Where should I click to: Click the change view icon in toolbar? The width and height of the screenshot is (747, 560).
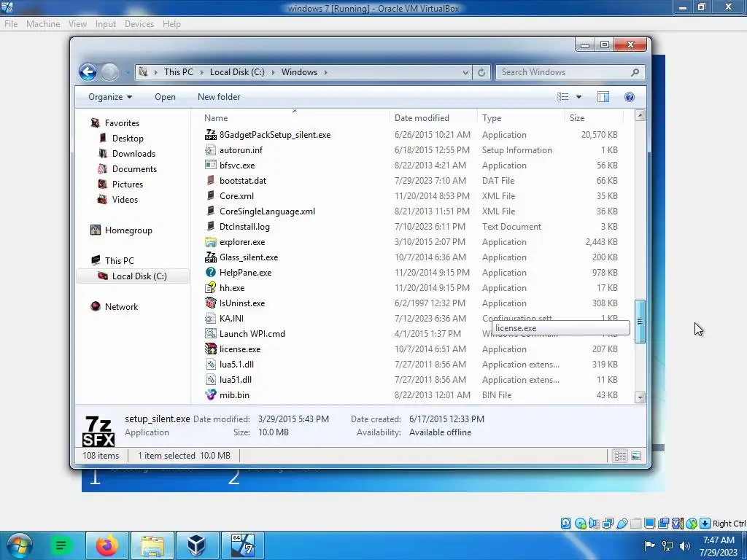pos(562,97)
